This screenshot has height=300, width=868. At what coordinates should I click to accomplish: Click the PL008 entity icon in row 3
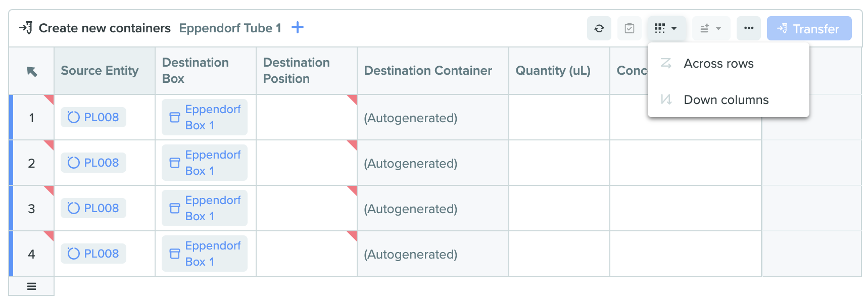74,208
